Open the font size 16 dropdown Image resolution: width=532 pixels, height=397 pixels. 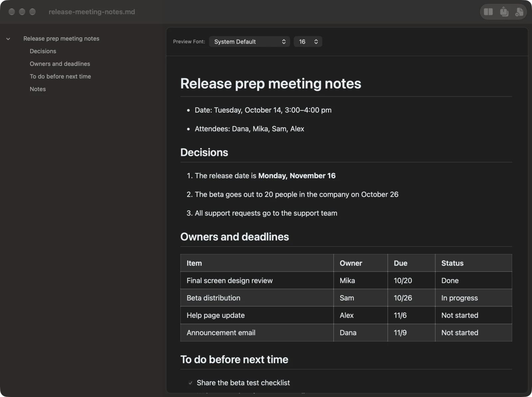[308, 42]
